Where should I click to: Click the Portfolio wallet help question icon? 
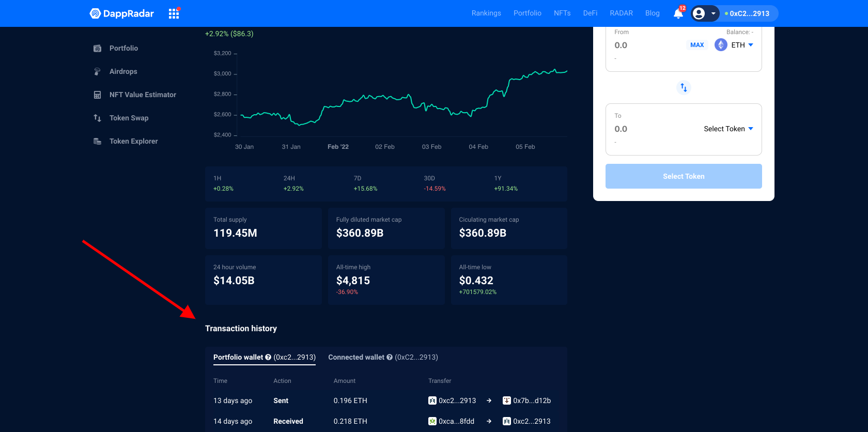tap(268, 357)
